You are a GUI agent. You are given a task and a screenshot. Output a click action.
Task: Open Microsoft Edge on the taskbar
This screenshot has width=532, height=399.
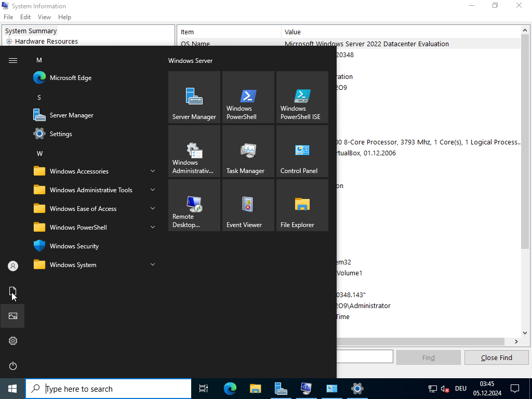230,389
